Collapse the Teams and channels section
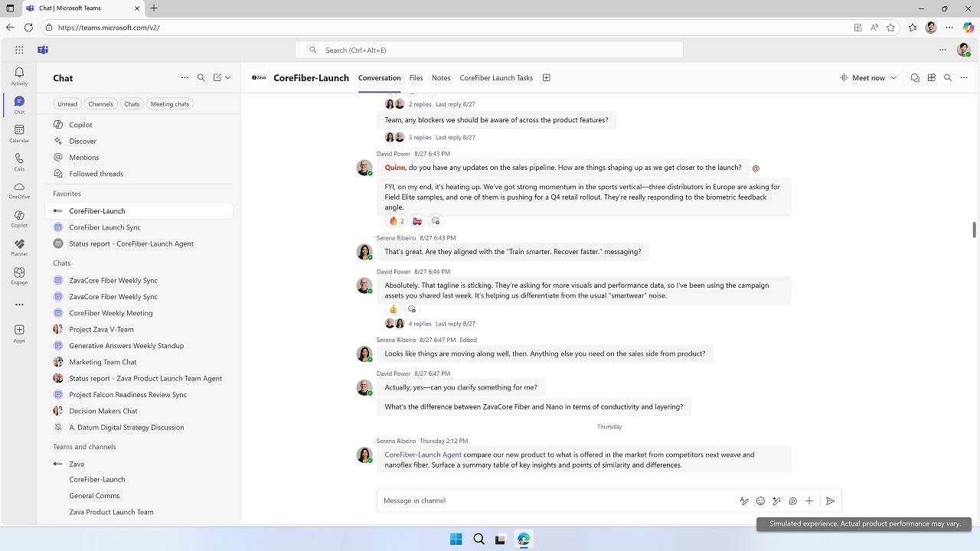The width and height of the screenshot is (980, 551). [84, 447]
